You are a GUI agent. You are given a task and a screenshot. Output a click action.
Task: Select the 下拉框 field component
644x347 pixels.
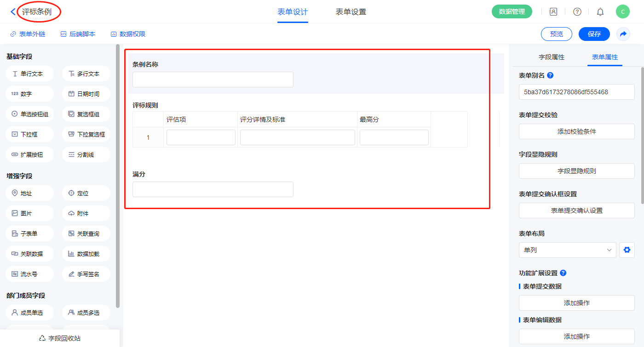tap(29, 134)
